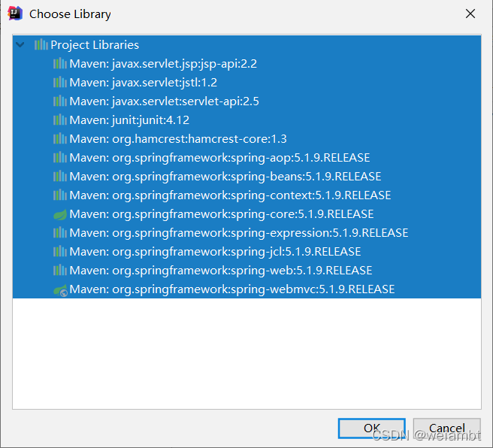Select the spring-webmvc:5.1.9.RELEASE library
This screenshot has width=493, height=448.
point(246,289)
